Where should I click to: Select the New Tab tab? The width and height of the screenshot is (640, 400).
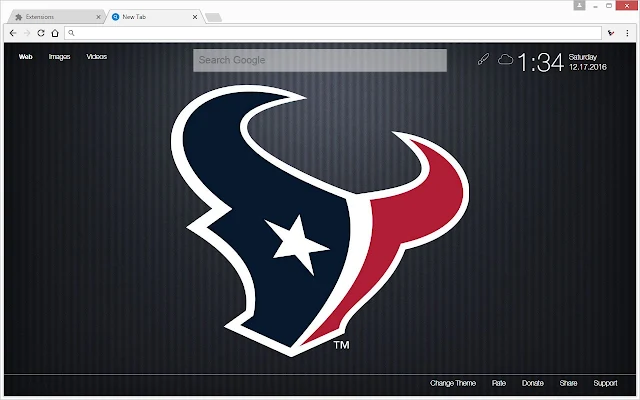point(153,17)
